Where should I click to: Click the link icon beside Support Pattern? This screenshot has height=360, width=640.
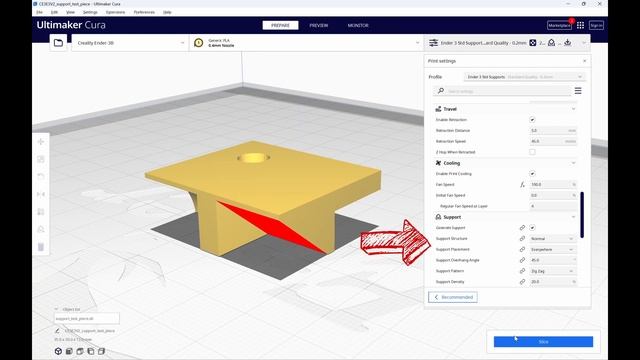(x=522, y=271)
